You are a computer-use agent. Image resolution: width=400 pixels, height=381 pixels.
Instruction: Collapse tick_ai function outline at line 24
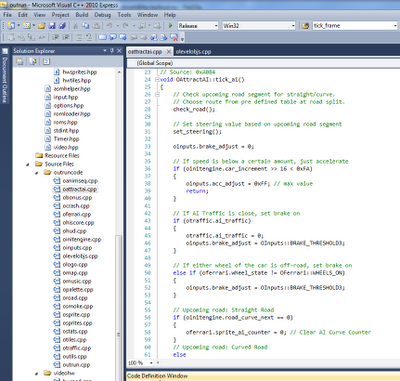pyautogui.click(x=157, y=80)
